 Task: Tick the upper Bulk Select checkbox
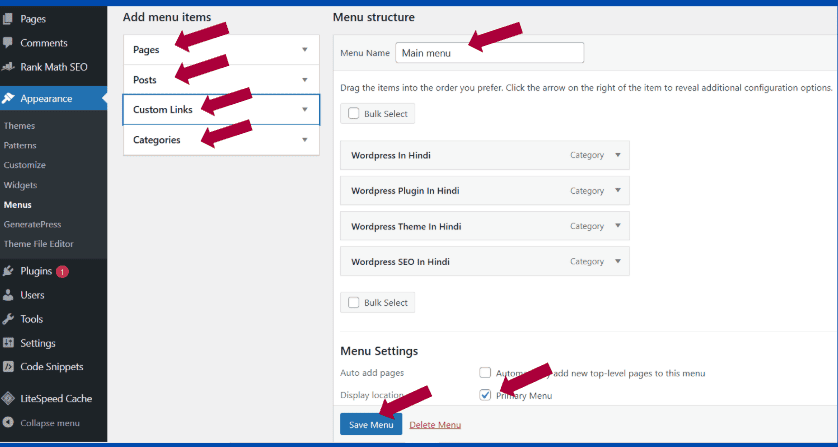coord(353,113)
